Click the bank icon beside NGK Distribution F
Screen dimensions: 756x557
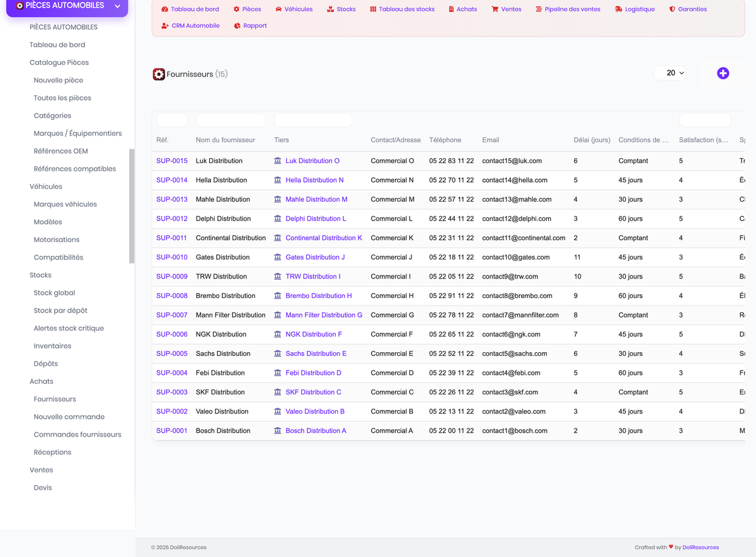click(278, 335)
